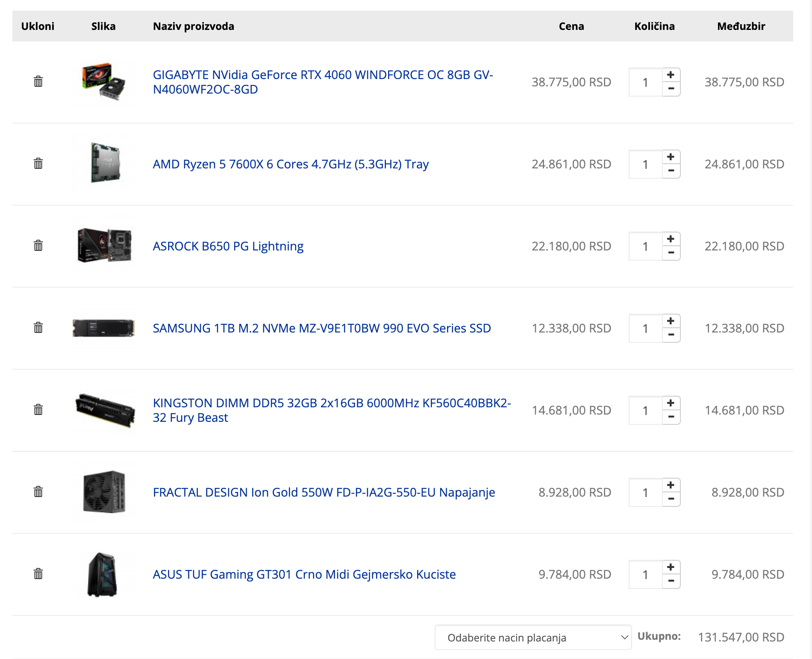Decrease quantity of AMD Ryzen 5 7600X
812x659 pixels.
tap(671, 171)
